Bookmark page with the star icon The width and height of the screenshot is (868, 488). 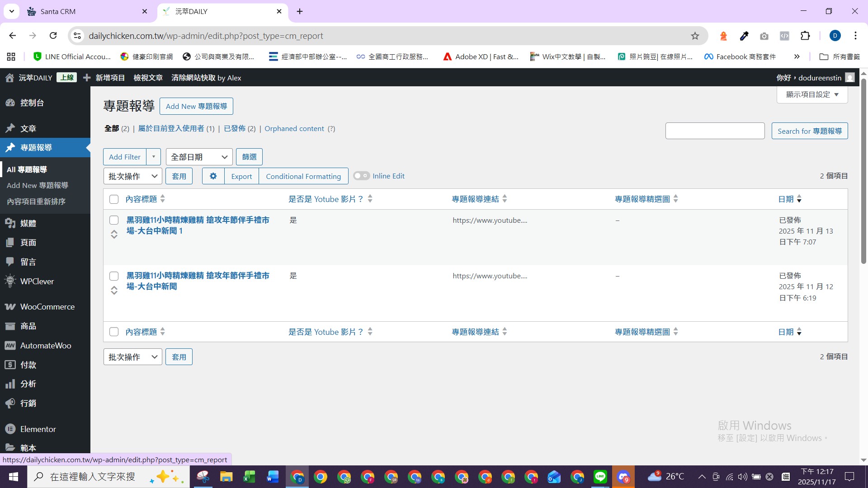point(695,36)
